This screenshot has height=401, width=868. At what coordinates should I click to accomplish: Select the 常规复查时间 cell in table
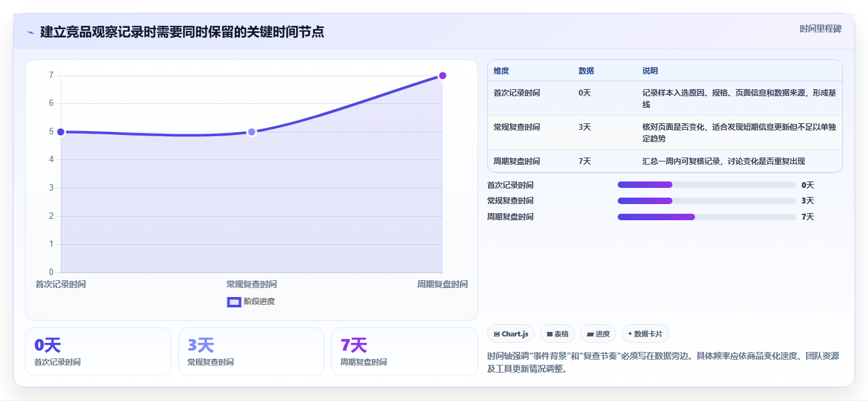517,127
